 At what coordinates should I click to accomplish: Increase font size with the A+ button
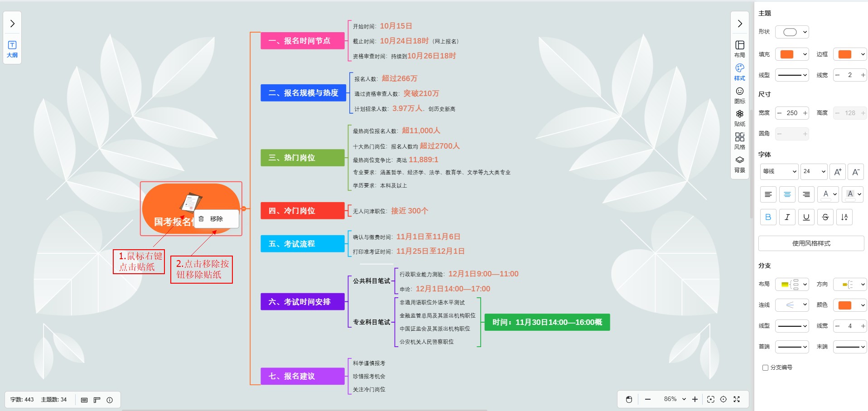point(838,172)
